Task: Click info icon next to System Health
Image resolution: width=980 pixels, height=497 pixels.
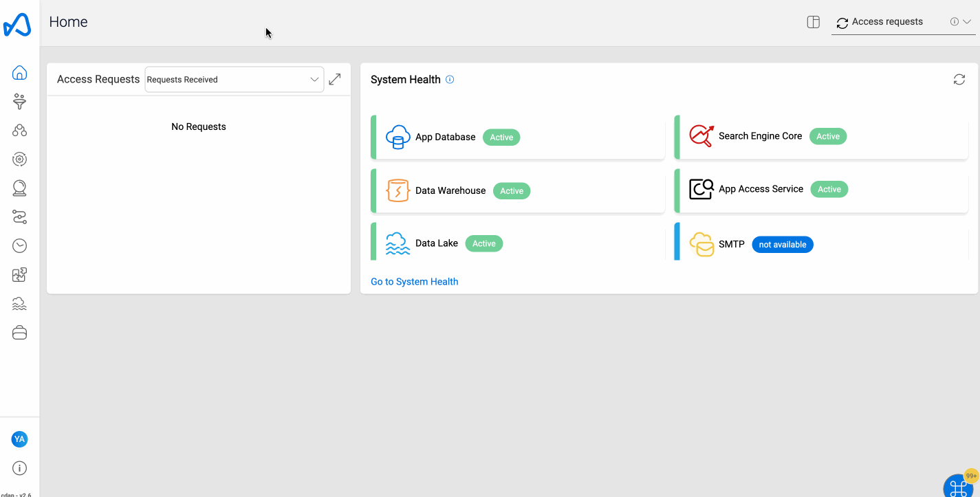Action: (450, 80)
